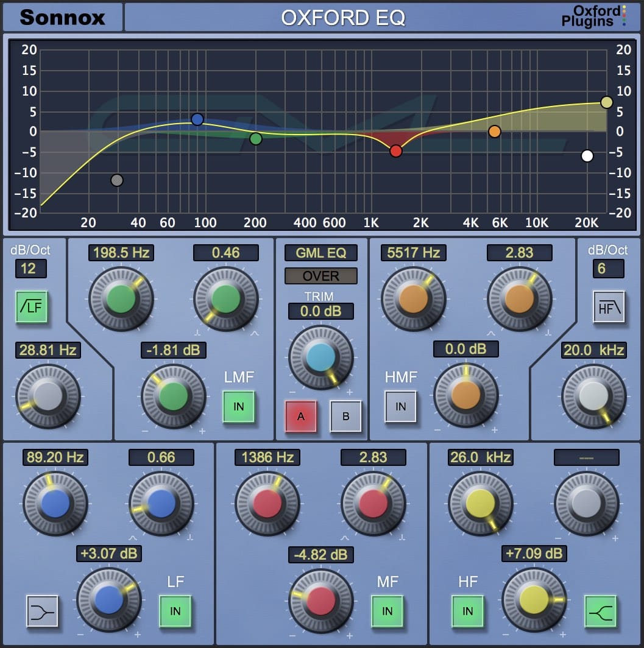Select preset slot B
This screenshot has height=648, width=644.
tap(345, 417)
